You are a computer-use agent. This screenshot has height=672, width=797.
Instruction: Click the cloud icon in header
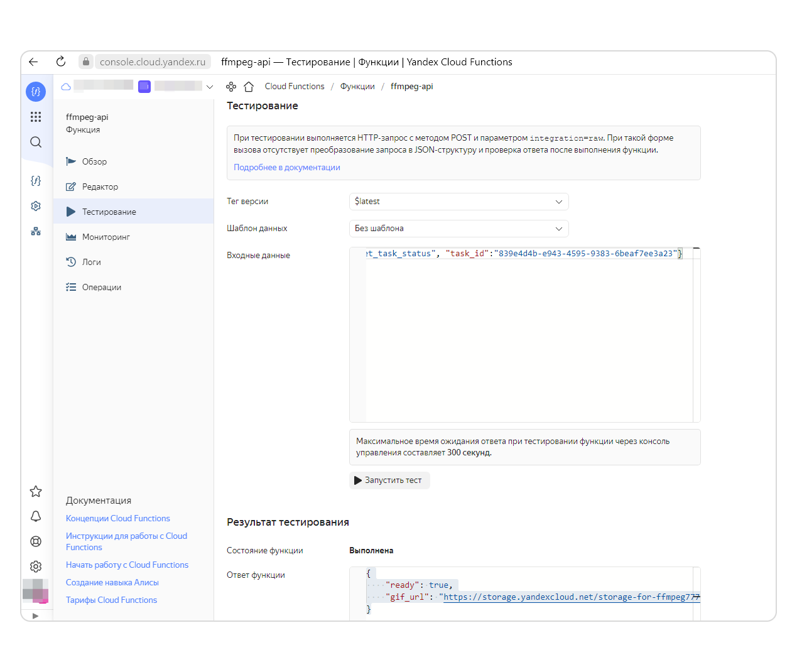coord(66,87)
